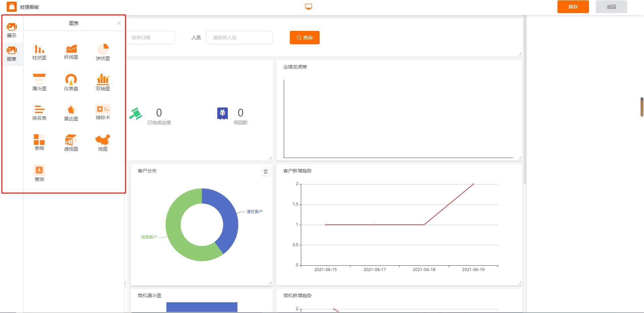Select the 柱状图 bar chart icon
Screen dimensions: 644x313
tap(39, 49)
